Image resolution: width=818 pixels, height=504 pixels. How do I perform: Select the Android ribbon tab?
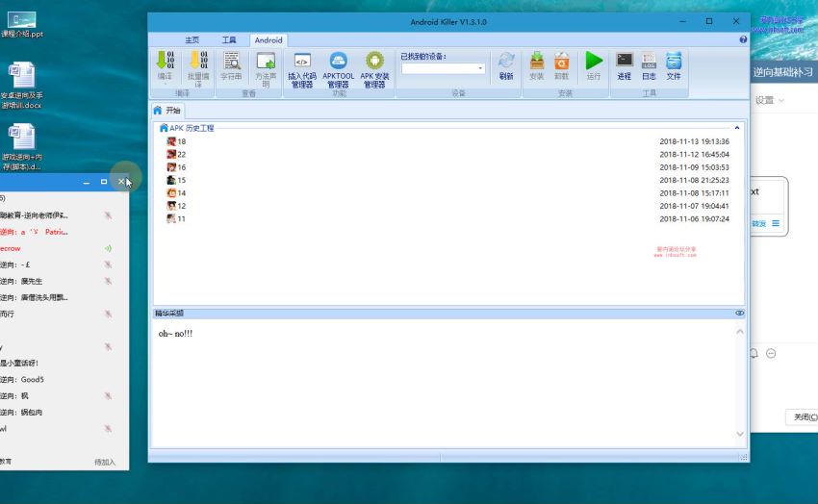pyautogui.click(x=268, y=40)
